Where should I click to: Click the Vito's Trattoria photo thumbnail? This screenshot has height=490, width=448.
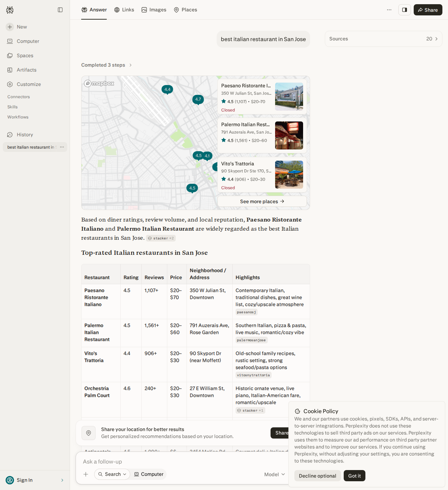coord(289,175)
